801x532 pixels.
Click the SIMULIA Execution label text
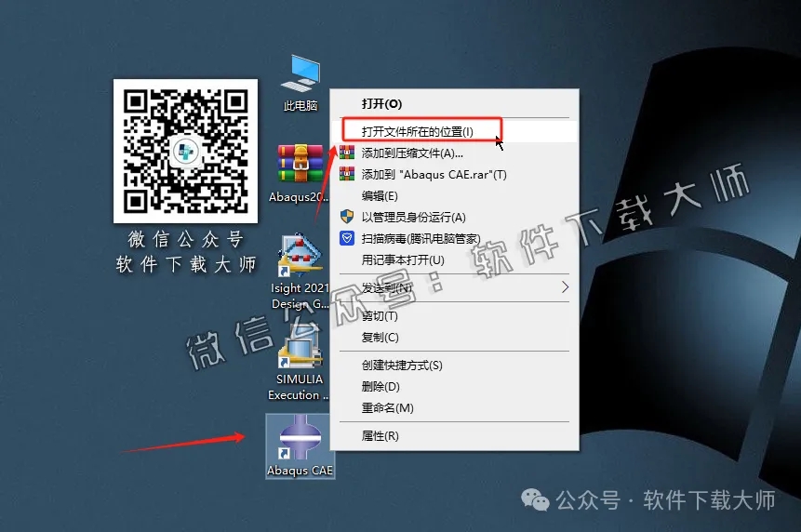pyautogui.click(x=299, y=387)
